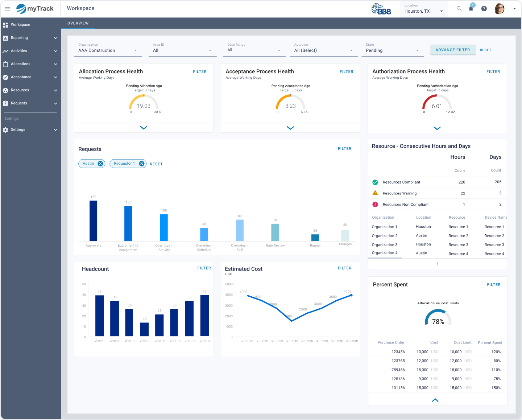Click the Approvals bar in Requests chart
The image size is (522, 420).
pyautogui.click(x=93, y=221)
